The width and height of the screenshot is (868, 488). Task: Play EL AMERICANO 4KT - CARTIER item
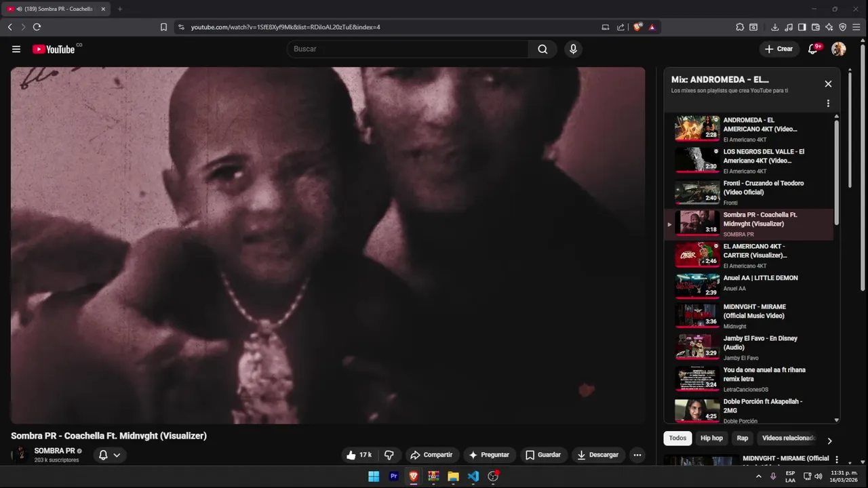[x=747, y=256]
